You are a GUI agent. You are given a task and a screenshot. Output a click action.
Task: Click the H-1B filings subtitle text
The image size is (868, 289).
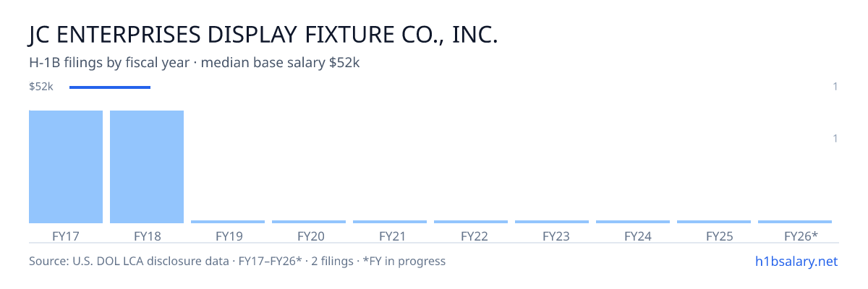pyautogui.click(x=195, y=63)
